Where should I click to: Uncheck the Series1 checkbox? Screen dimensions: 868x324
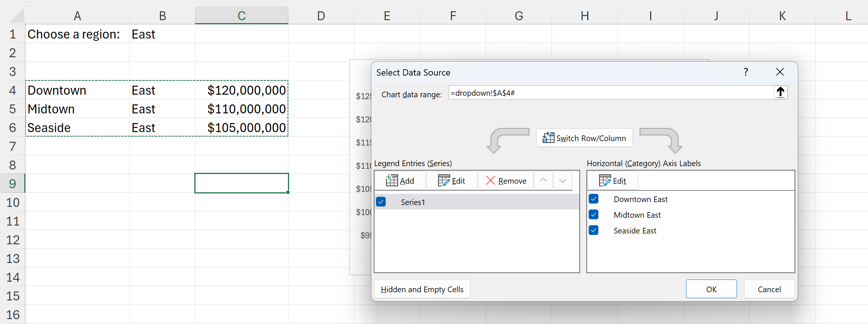[x=381, y=202]
